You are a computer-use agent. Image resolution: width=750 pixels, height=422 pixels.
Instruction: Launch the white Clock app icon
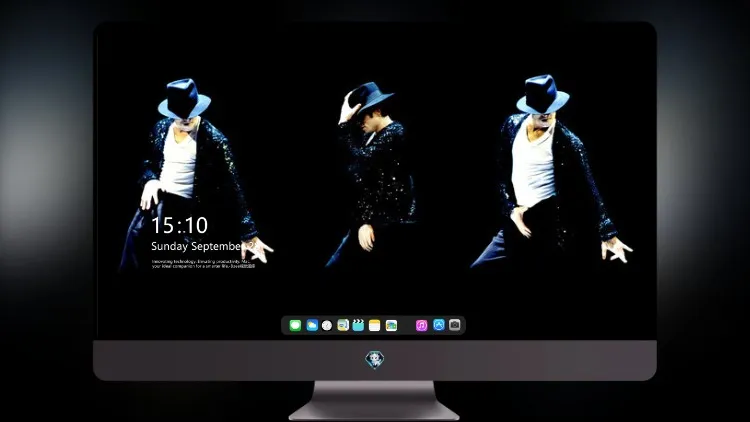[x=327, y=325]
